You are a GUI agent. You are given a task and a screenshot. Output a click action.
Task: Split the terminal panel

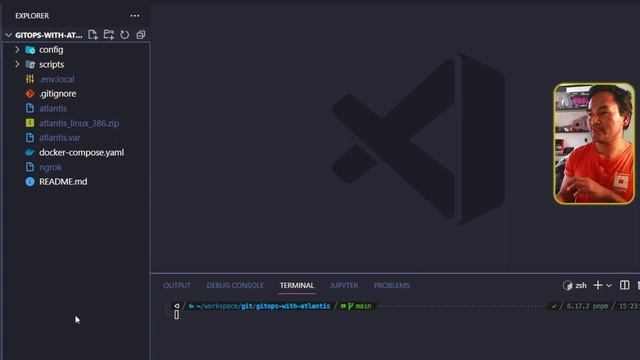coord(624,285)
